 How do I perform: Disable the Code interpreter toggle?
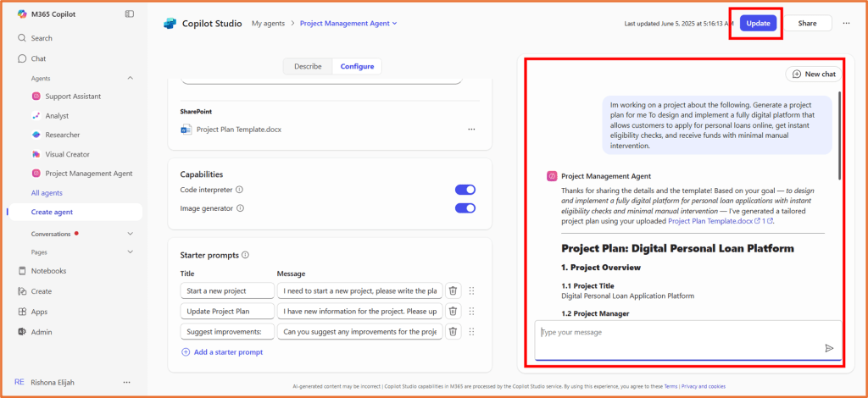[x=465, y=190]
